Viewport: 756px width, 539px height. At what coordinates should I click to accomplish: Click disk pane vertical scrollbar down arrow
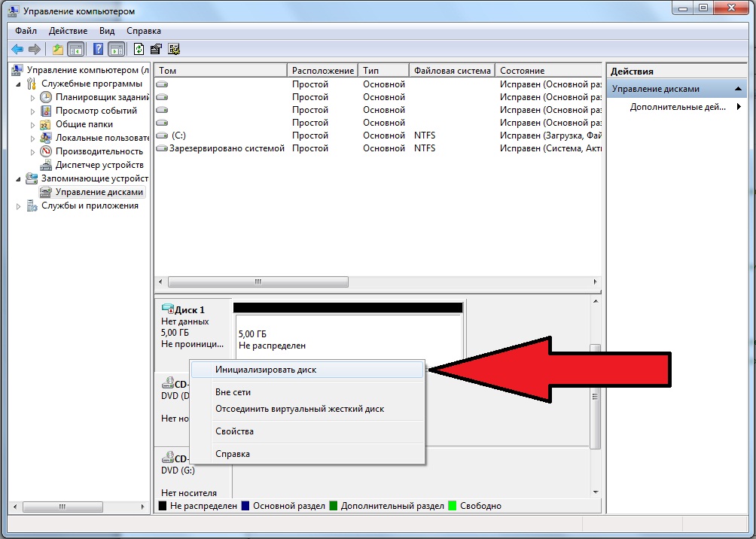click(x=596, y=492)
